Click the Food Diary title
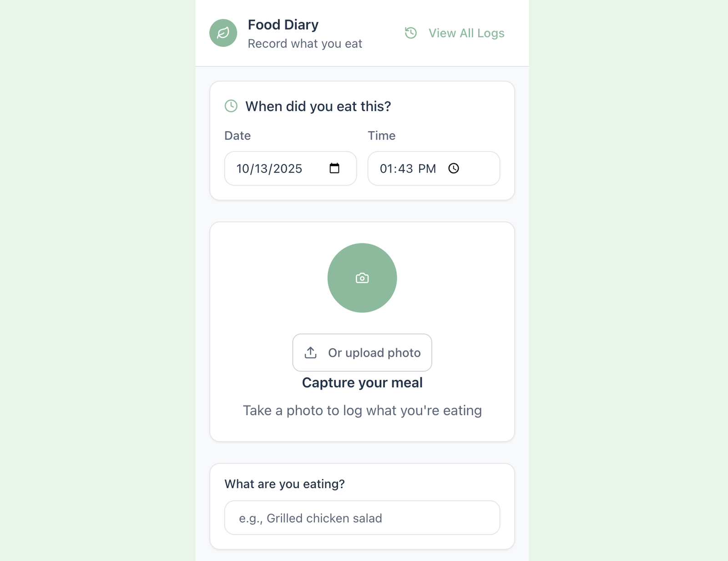The width and height of the screenshot is (728, 561). [x=283, y=25]
